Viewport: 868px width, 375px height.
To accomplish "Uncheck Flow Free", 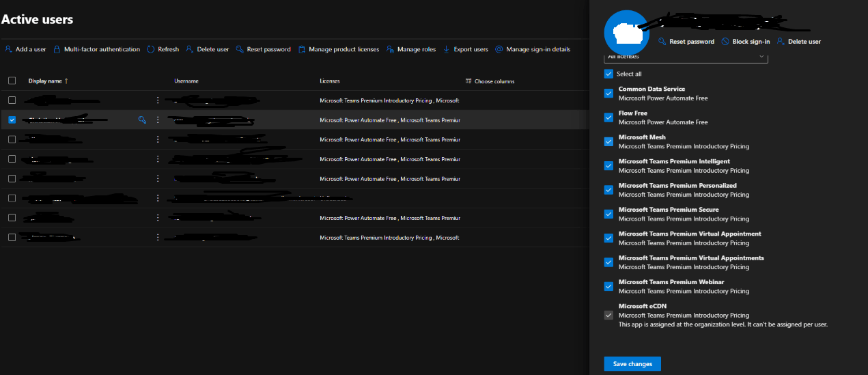I will pyautogui.click(x=608, y=117).
